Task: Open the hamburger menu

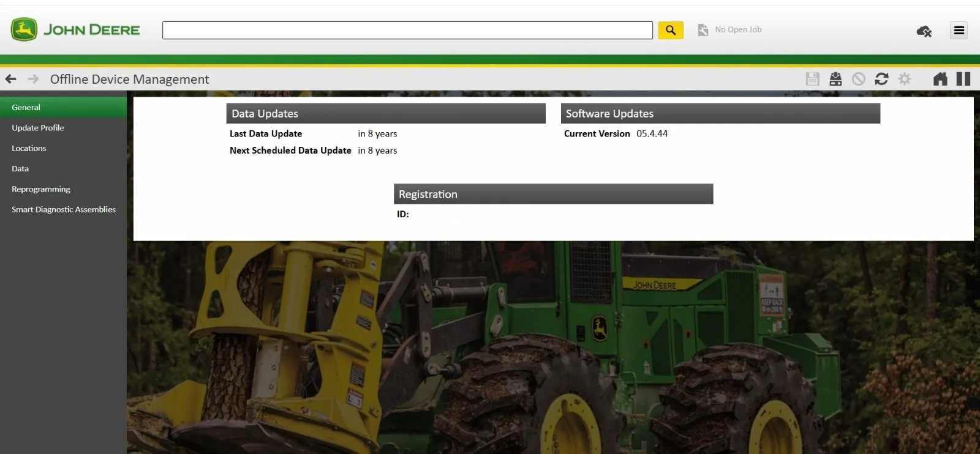Action: click(x=959, y=30)
